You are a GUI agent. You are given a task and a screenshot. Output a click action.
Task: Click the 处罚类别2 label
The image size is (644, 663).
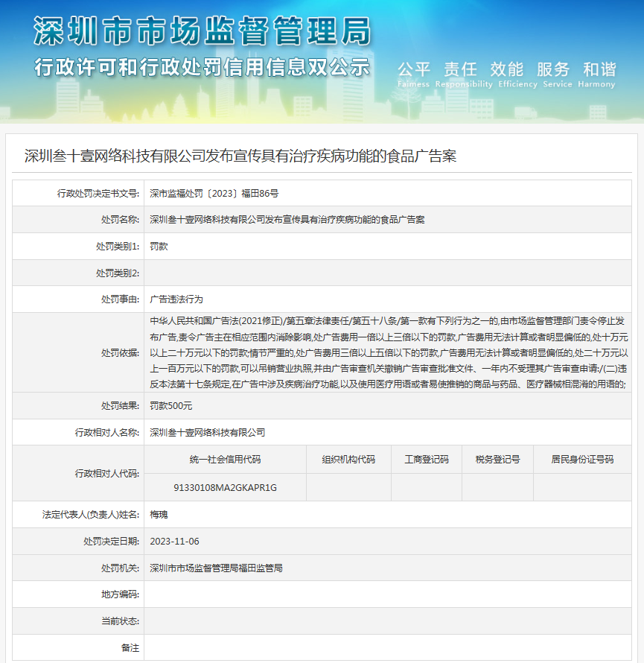[x=118, y=273]
